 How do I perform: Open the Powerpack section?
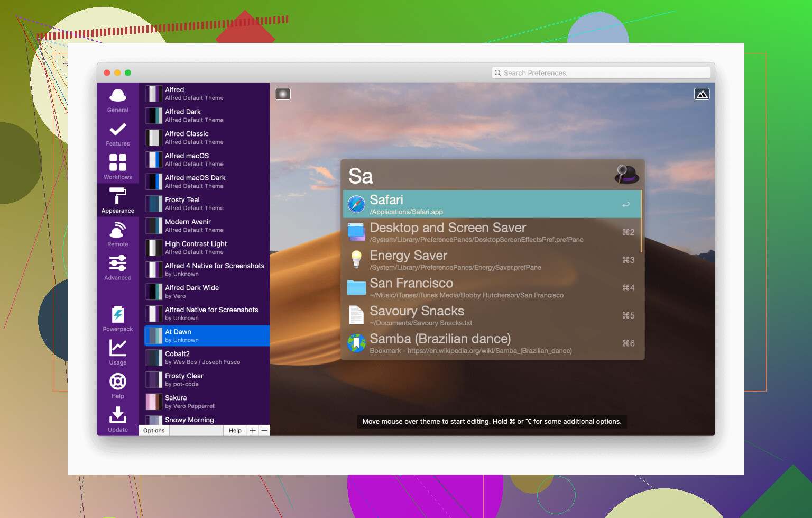[x=117, y=319]
